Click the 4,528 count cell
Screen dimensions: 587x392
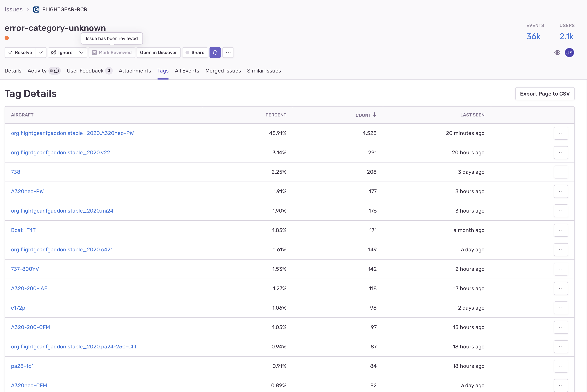[x=369, y=133]
